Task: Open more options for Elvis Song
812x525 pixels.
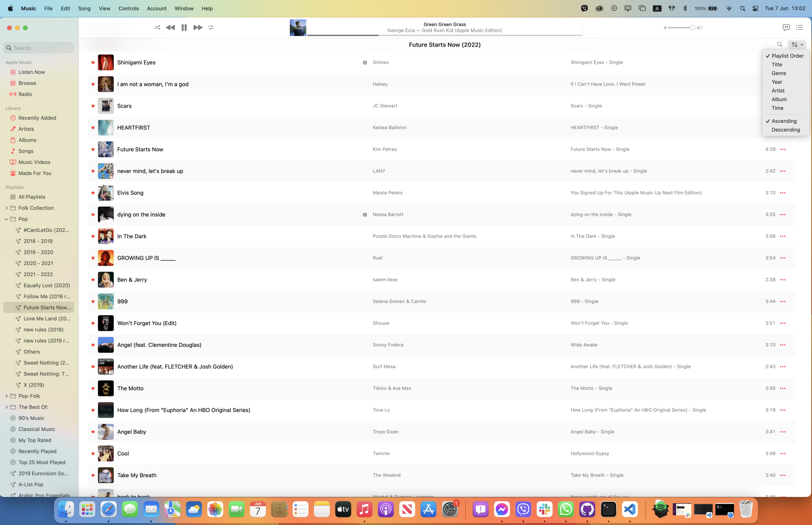Action: pyautogui.click(x=783, y=193)
